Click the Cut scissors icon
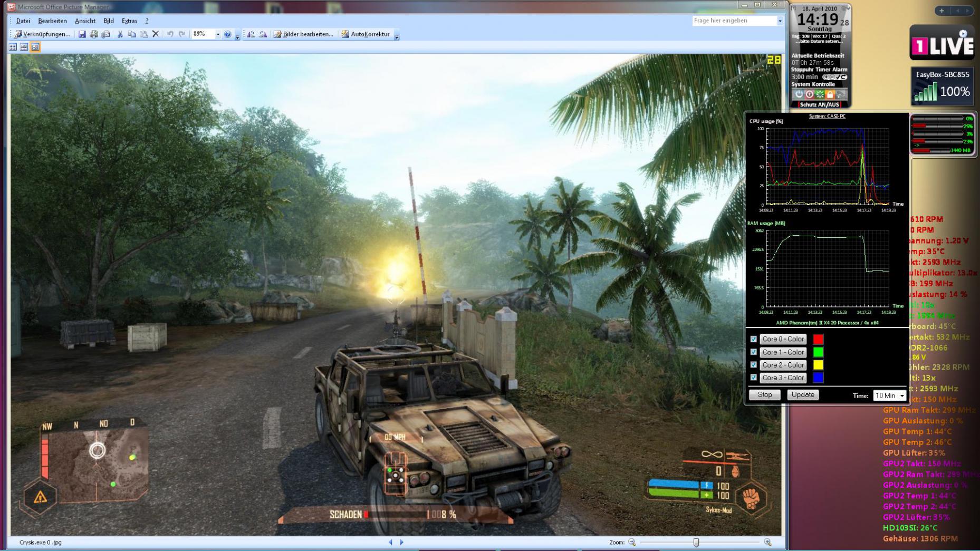The height and width of the screenshot is (551, 980). 120,34
